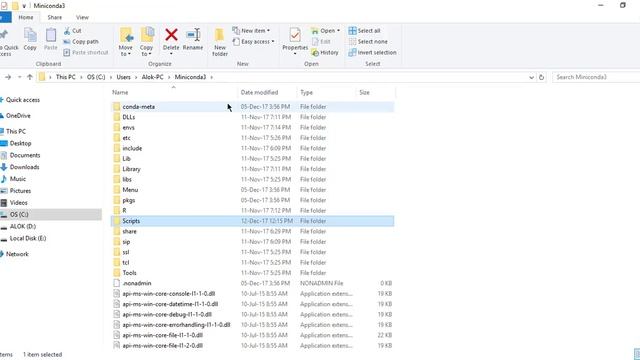Switch to the View ribbon tab
640x360 pixels.
(x=82, y=18)
